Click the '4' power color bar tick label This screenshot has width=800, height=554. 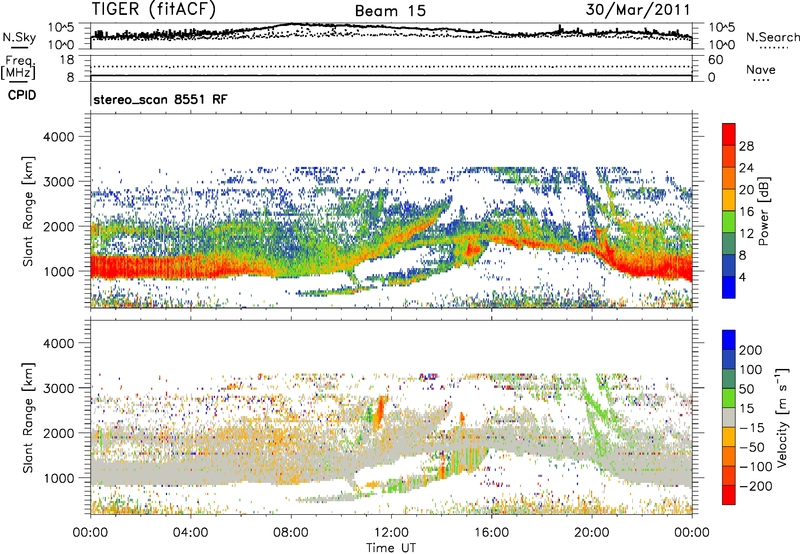click(742, 277)
